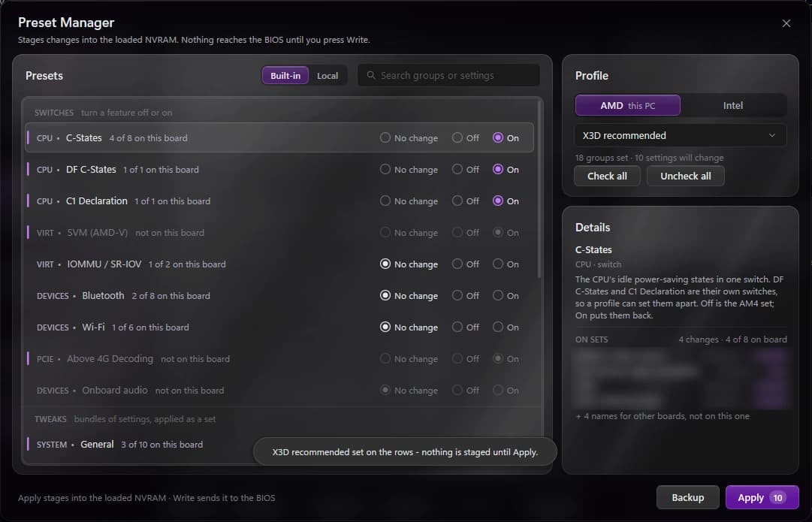Viewport: 812px width, 522px height.
Task: Focus the Search groups or settings field
Action: [448, 76]
